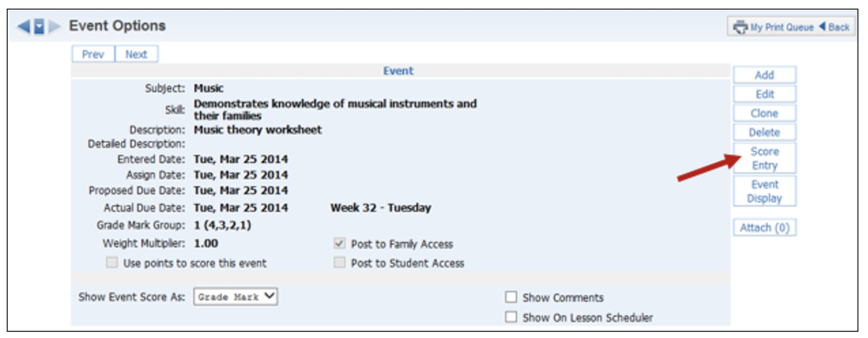
Task: Tick Show On Lesson Scheduler
Action: click(511, 317)
